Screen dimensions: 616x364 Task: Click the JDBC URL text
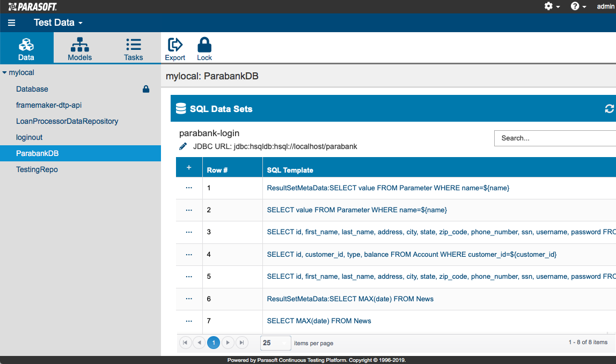[x=275, y=146]
